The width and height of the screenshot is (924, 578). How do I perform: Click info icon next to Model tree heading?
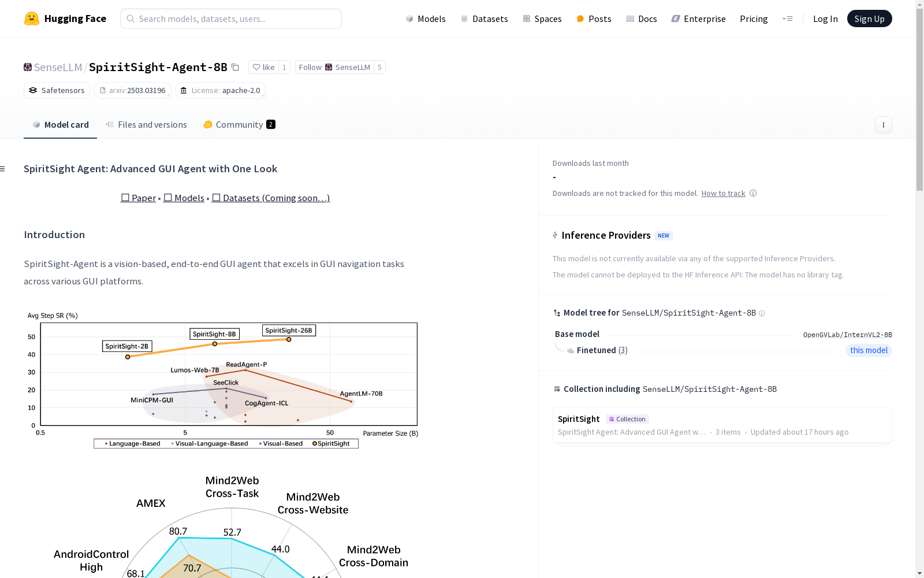[x=762, y=313]
